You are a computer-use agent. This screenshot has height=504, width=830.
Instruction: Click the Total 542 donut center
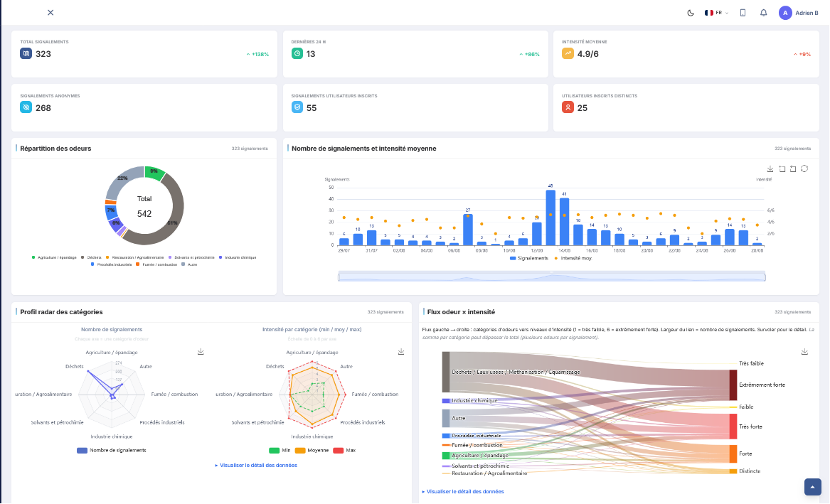pyautogui.click(x=144, y=206)
